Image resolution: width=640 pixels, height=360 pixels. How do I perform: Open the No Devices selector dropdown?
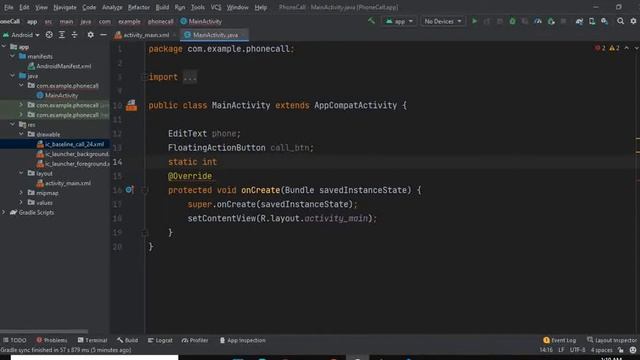pos(443,21)
